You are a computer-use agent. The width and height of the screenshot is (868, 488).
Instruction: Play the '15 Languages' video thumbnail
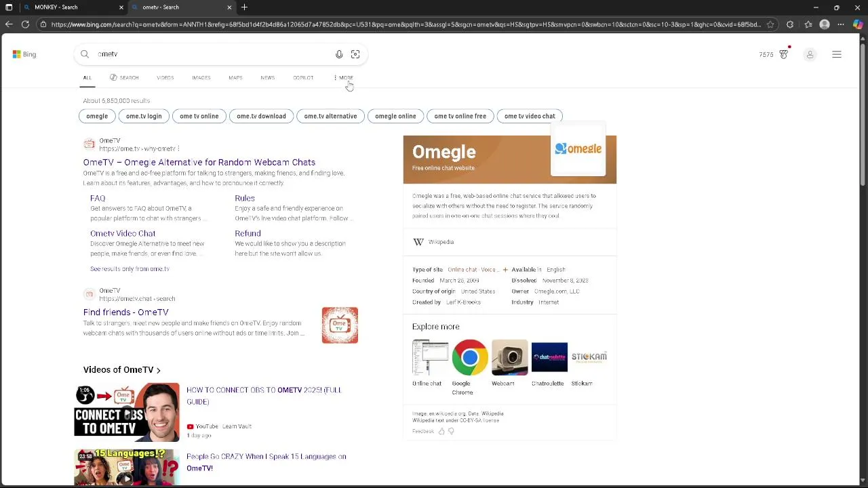(x=127, y=467)
